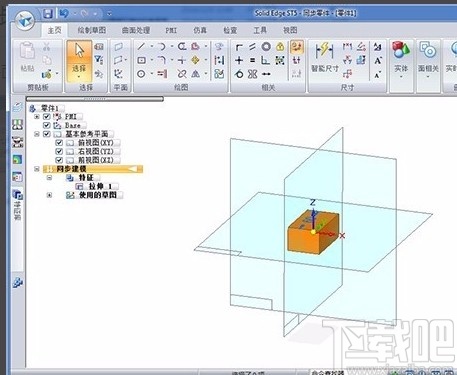The height and width of the screenshot is (375, 457).
Task: Click the increase font size A icon
Action: [378, 61]
